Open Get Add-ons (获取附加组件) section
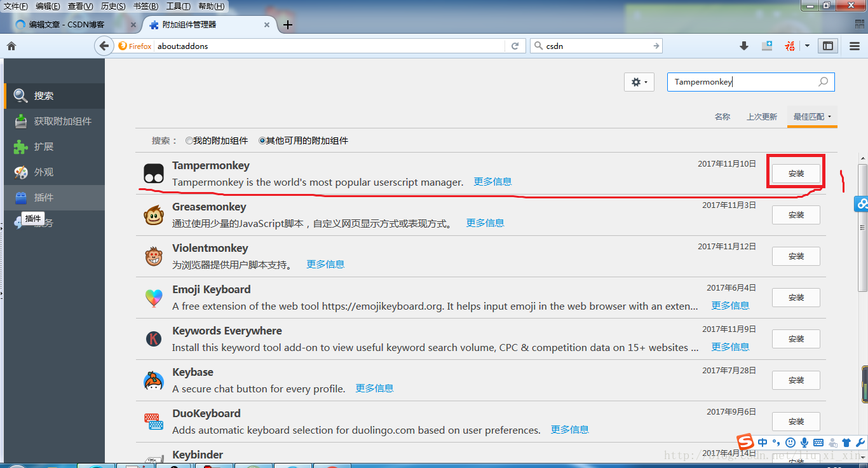 pyautogui.click(x=54, y=121)
